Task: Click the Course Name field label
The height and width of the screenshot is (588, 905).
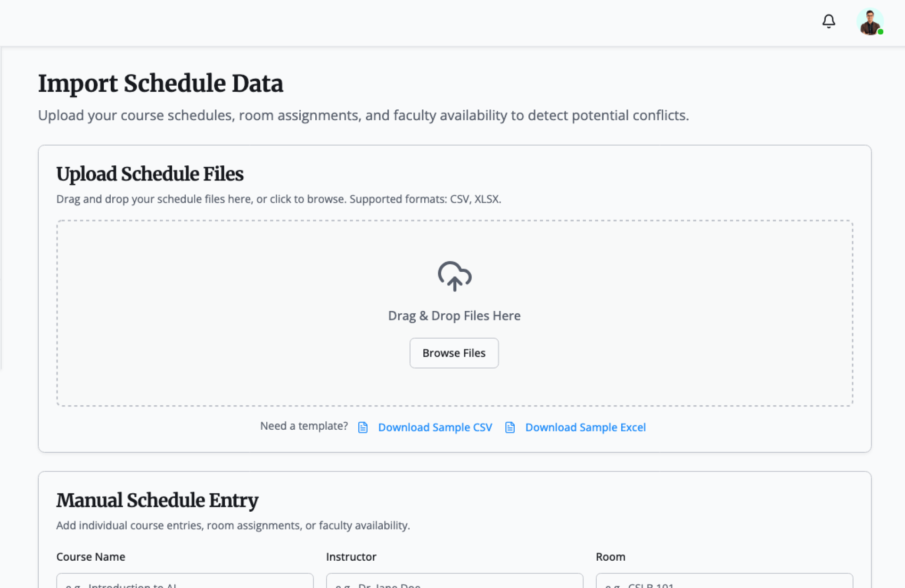Action: point(90,557)
